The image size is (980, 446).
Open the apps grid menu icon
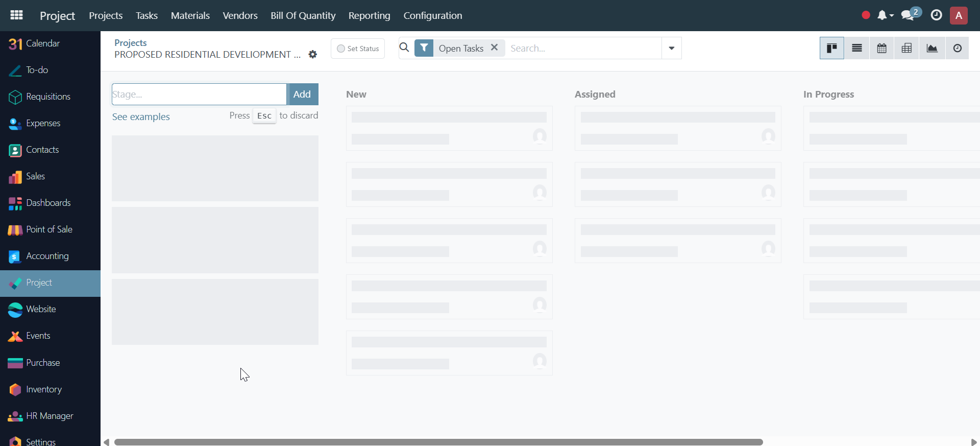pyautogui.click(x=16, y=15)
